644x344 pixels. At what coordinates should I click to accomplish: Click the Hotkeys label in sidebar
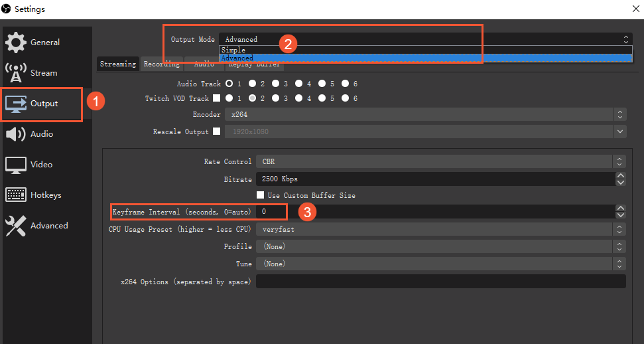46,195
